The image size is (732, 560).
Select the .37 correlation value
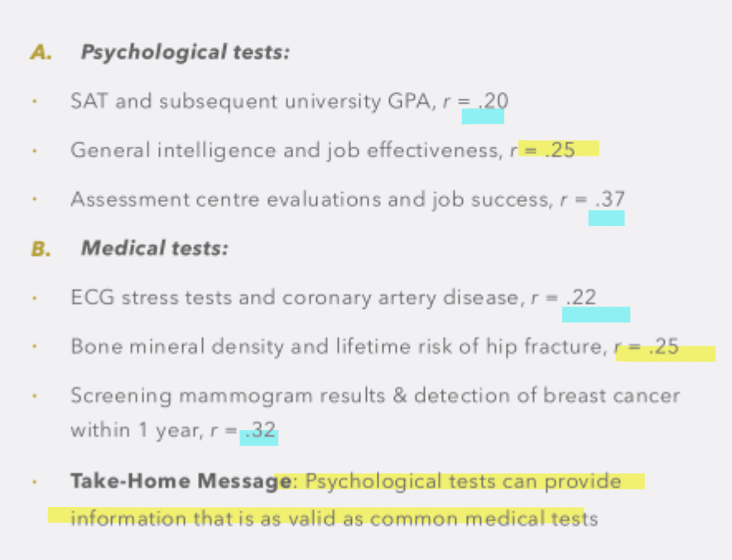(609, 200)
